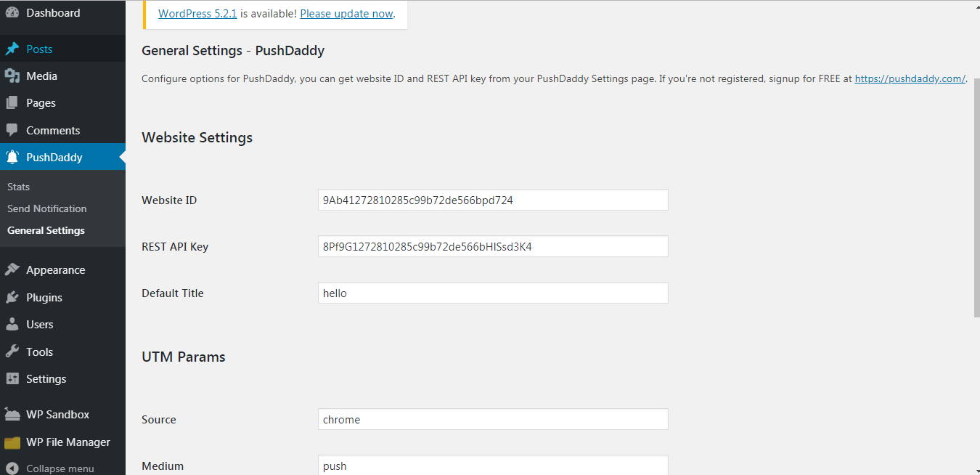This screenshot has width=980, height=475.
Task: Click the Users person icon
Action: coord(12,325)
